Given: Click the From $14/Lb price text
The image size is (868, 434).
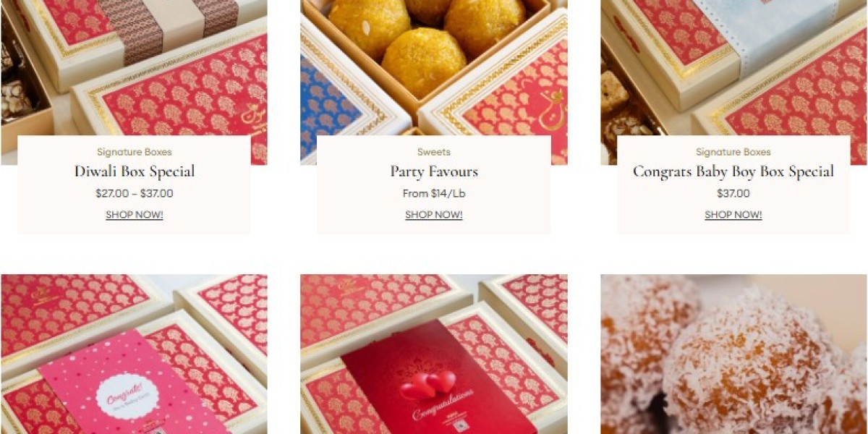Looking at the screenshot, I should point(434,194).
